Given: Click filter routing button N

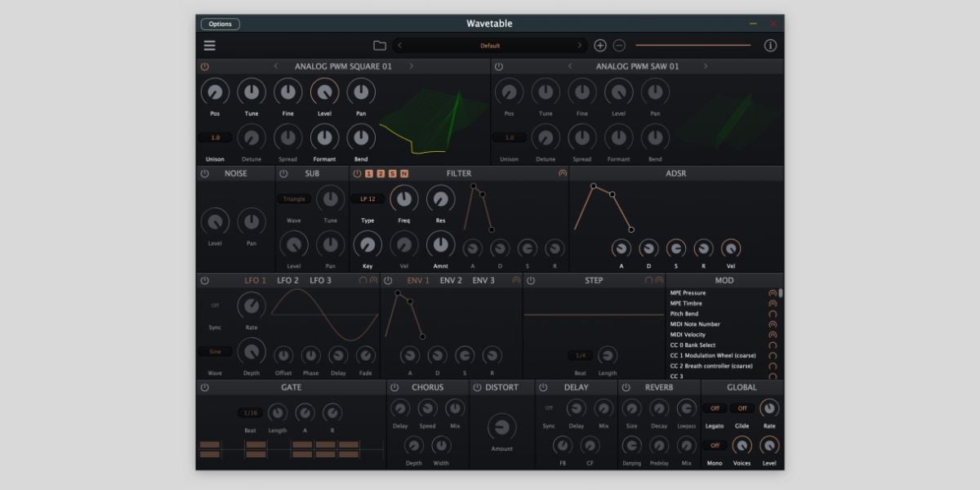Looking at the screenshot, I should (x=403, y=173).
